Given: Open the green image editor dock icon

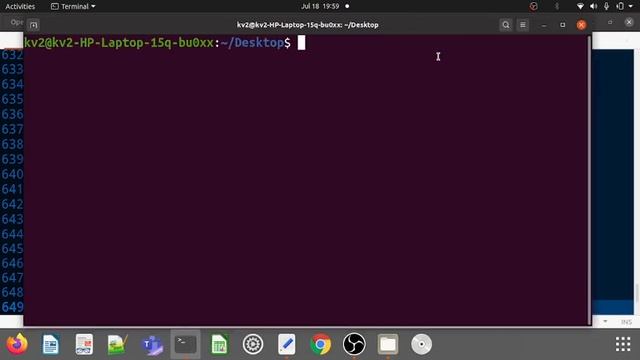Looking at the screenshot, I should [118, 344].
